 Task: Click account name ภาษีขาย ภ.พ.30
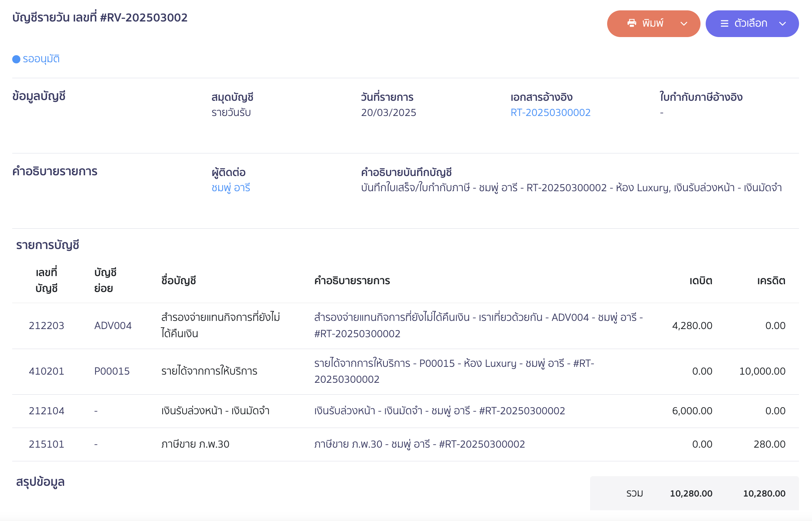tap(195, 444)
